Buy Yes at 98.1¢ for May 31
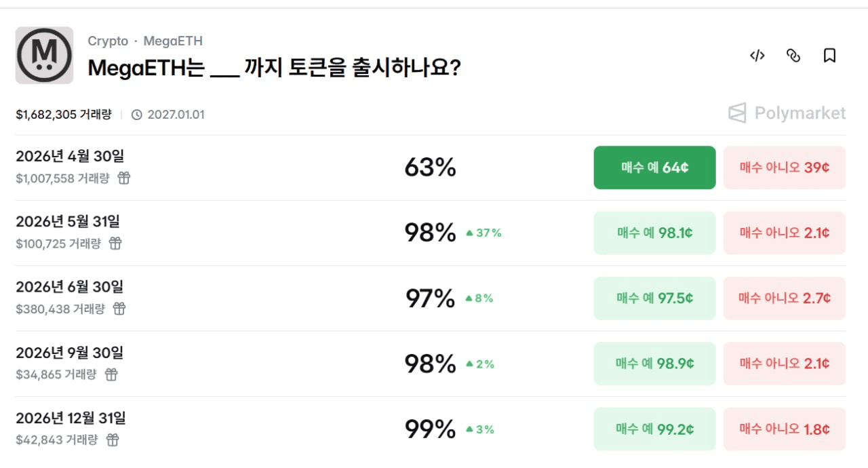Viewport: 868px width, 468px height. pyautogui.click(x=654, y=233)
